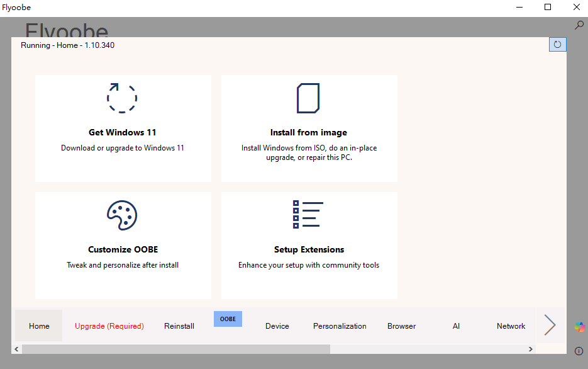Open the info icon at bottom right

pyautogui.click(x=579, y=351)
